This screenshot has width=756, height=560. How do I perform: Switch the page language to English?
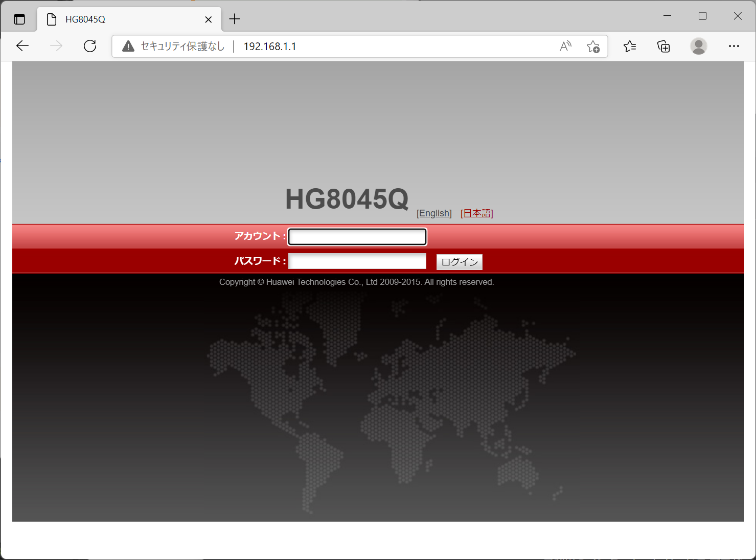[434, 213]
